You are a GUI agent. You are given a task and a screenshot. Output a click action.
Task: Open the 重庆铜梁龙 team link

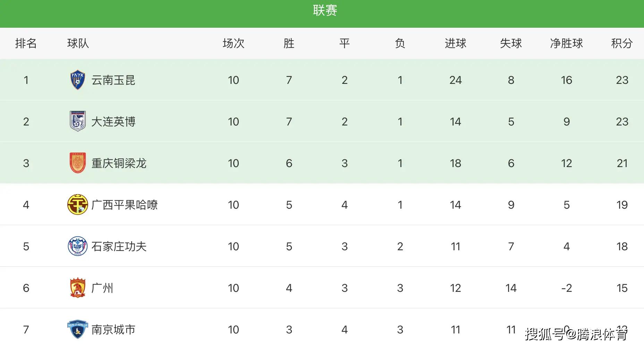point(119,163)
